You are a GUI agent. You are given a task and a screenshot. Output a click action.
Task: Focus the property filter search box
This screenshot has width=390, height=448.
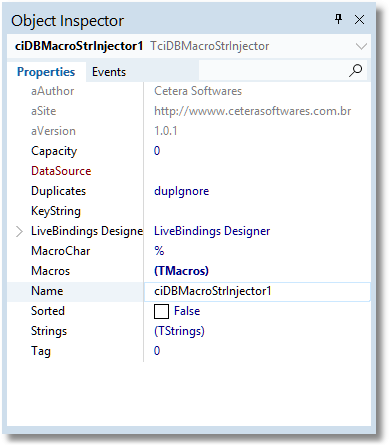click(x=273, y=70)
